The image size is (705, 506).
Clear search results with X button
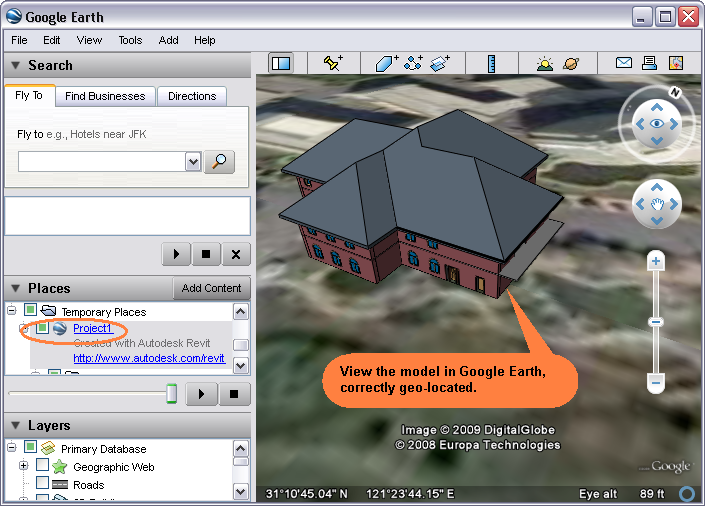[236, 254]
